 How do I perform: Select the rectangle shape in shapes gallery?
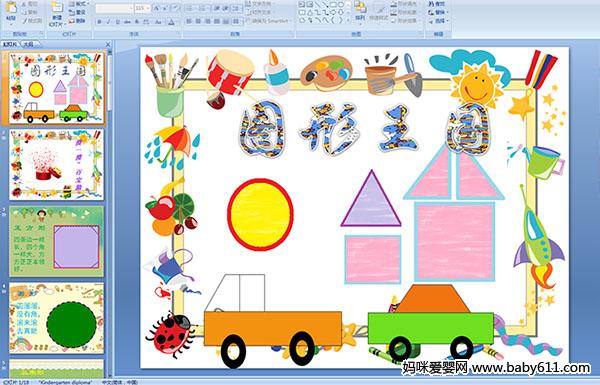pyautogui.click(x=334, y=5)
